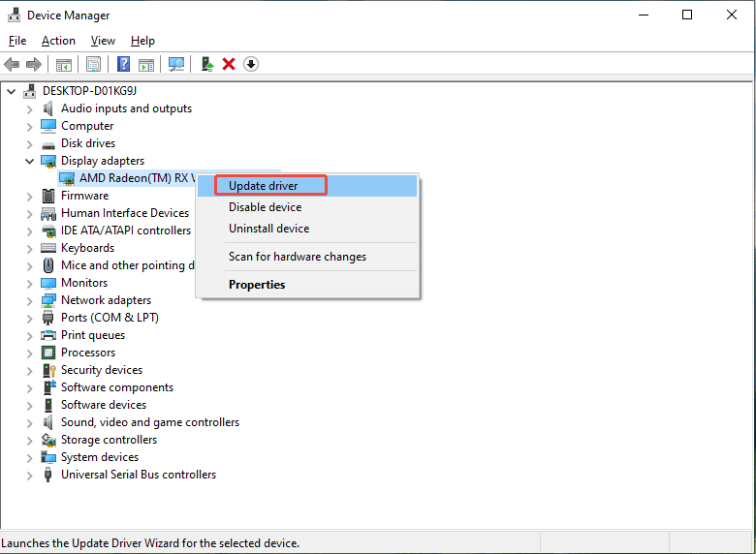Choose Uninstall device from context menu

click(307, 229)
